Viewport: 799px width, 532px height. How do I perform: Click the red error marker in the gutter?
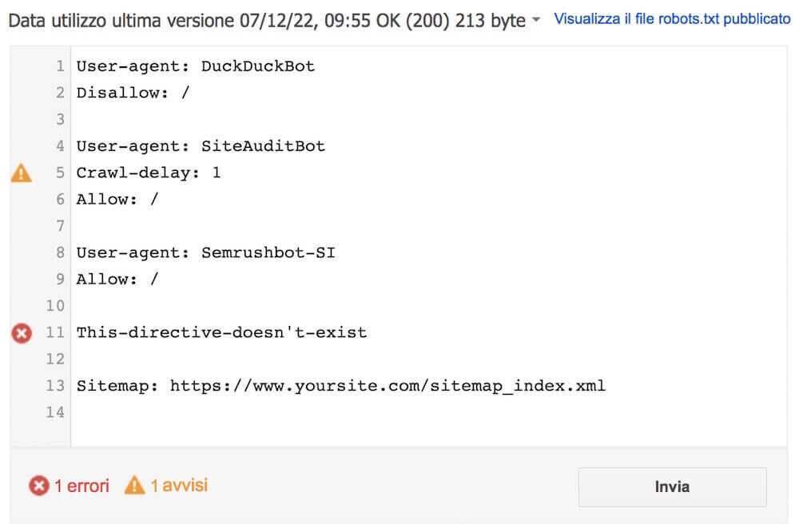(22, 332)
